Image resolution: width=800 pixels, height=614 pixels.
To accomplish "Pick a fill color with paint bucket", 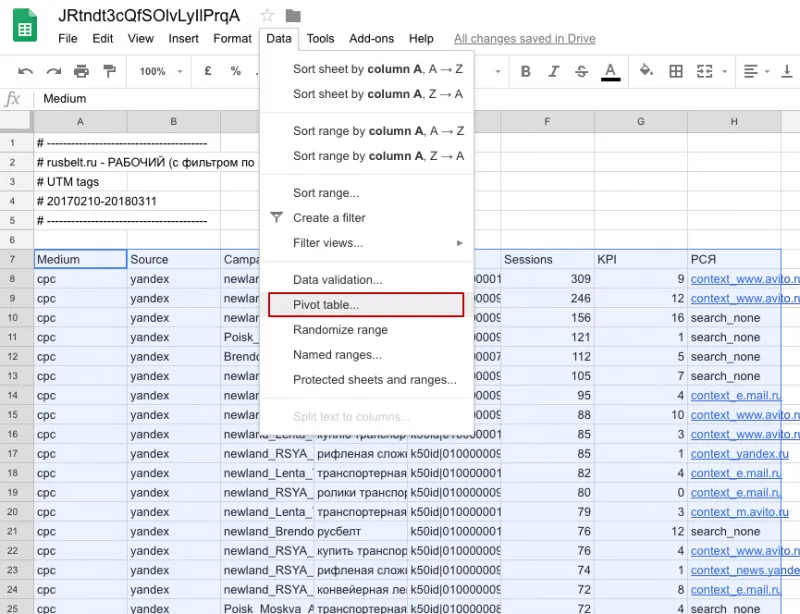I will click(646, 70).
